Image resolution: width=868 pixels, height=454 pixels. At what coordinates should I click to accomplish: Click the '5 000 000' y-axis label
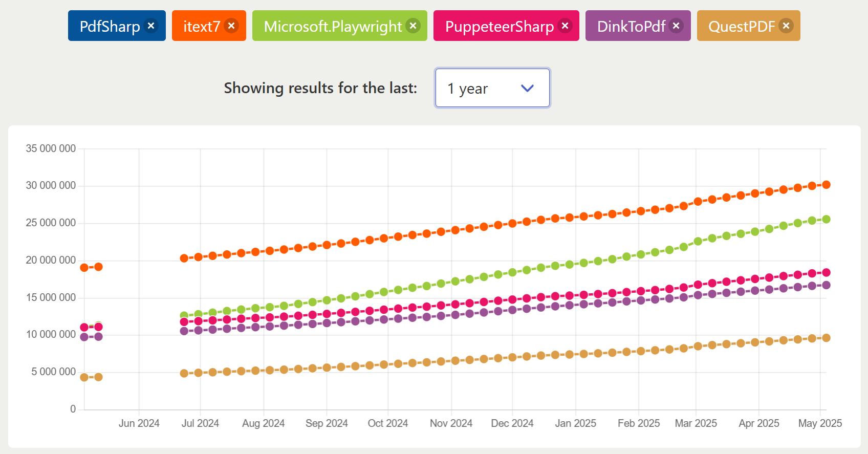point(54,372)
